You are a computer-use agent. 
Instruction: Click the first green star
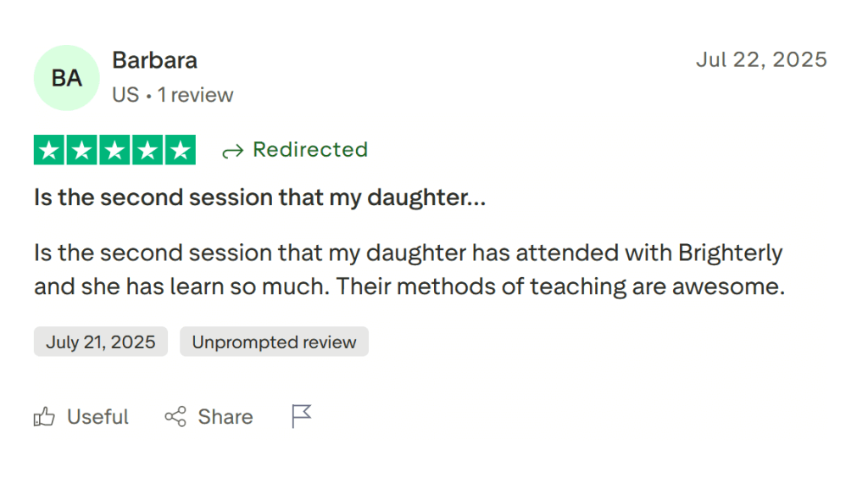[49, 149]
